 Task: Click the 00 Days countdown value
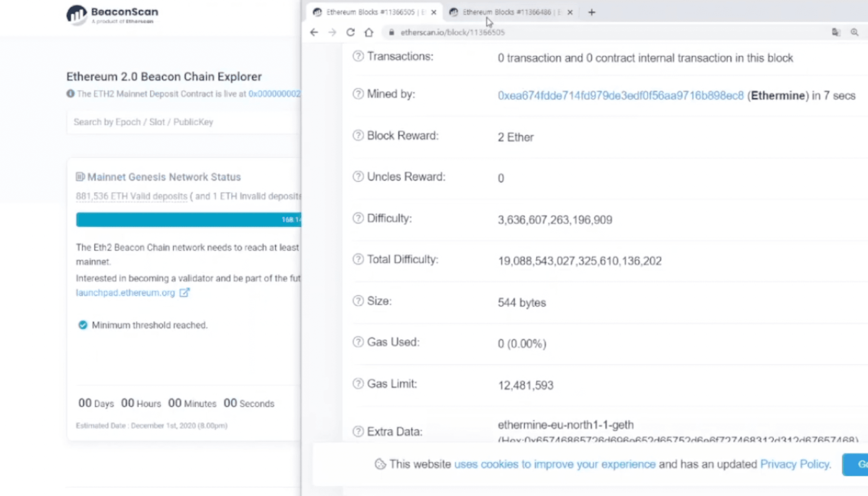click(96, 403)
